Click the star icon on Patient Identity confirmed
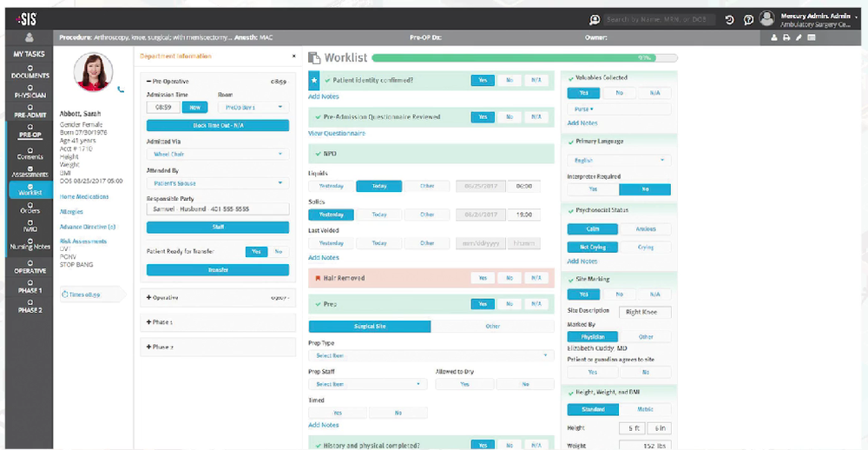Image resolution: width=868 pixels, height=450 pixels. tap(314, 80)
